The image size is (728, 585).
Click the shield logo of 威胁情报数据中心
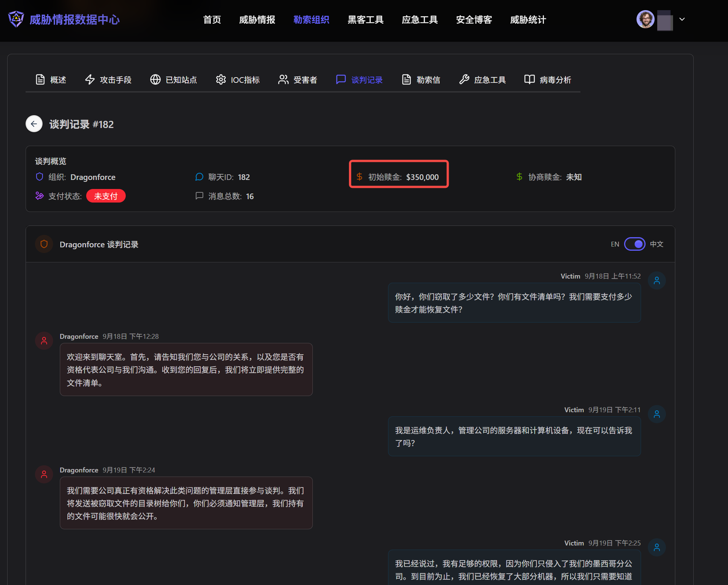[x=16, y=19]
